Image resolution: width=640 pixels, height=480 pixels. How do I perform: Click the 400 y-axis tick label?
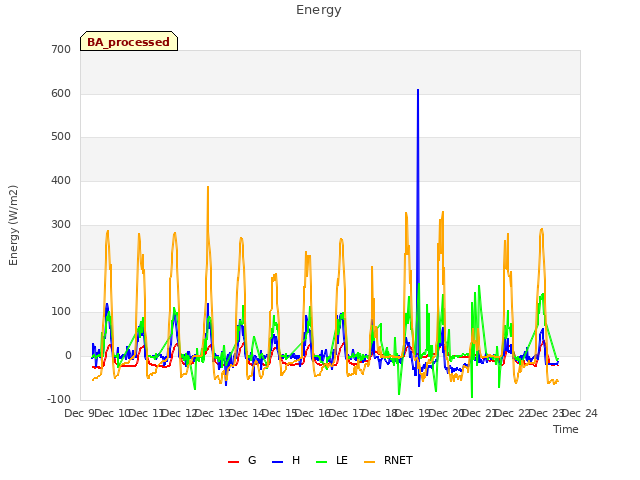pyautogui.click(x=61, y=181)
